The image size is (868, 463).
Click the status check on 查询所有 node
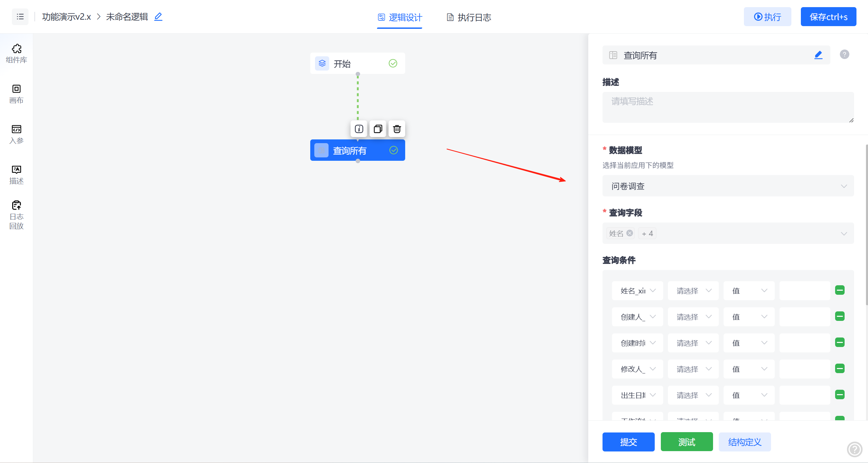coord(393,150)
